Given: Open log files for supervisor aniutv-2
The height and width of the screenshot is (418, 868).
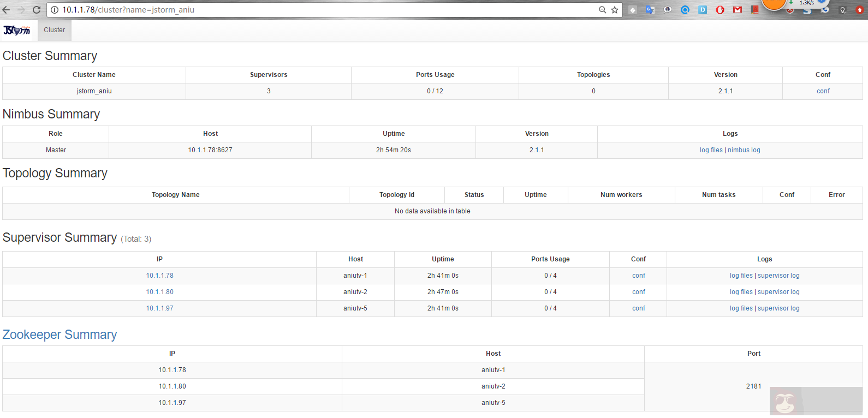Looking at the screenshot, I should (x=741, y=292).
